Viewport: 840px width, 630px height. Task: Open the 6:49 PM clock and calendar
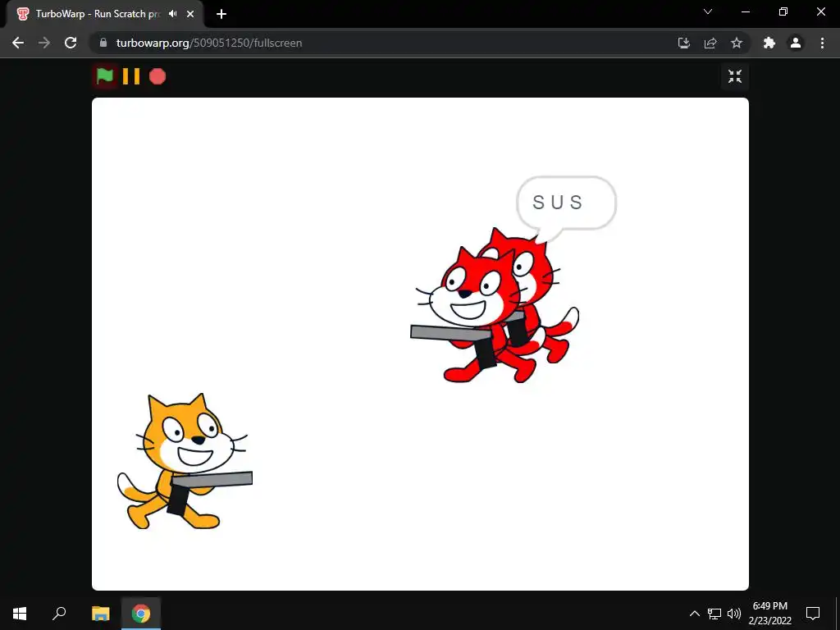[769, 614]
